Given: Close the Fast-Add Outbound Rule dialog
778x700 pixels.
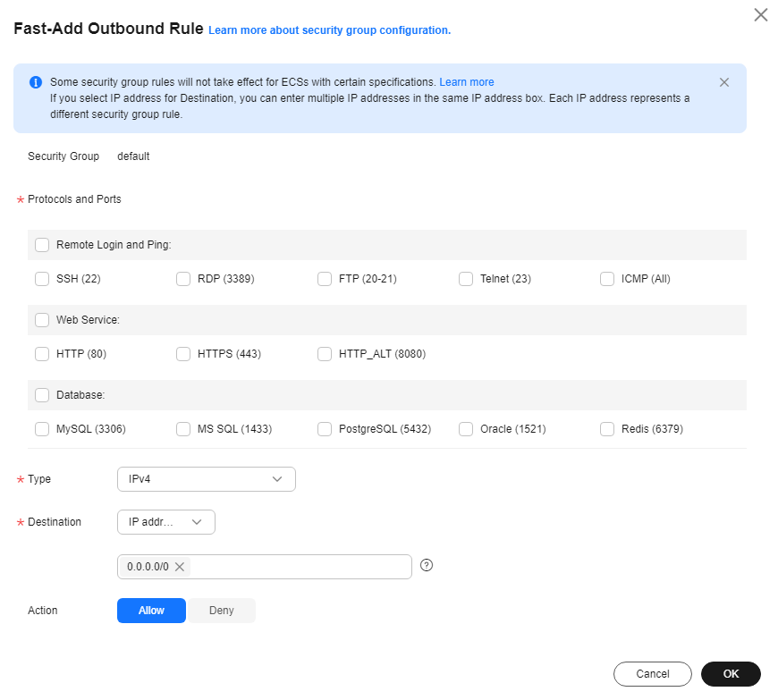Looking at the screenshot, I should tap(760, 15).
